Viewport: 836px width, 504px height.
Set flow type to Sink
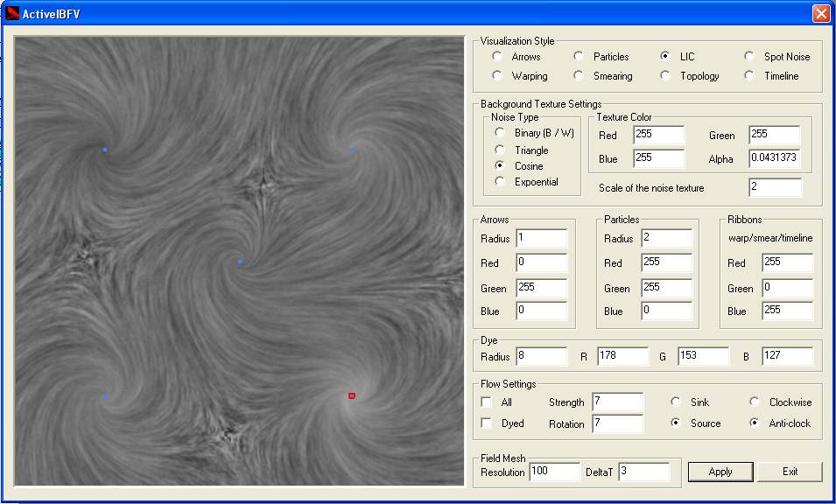click(x=675, y=402)
